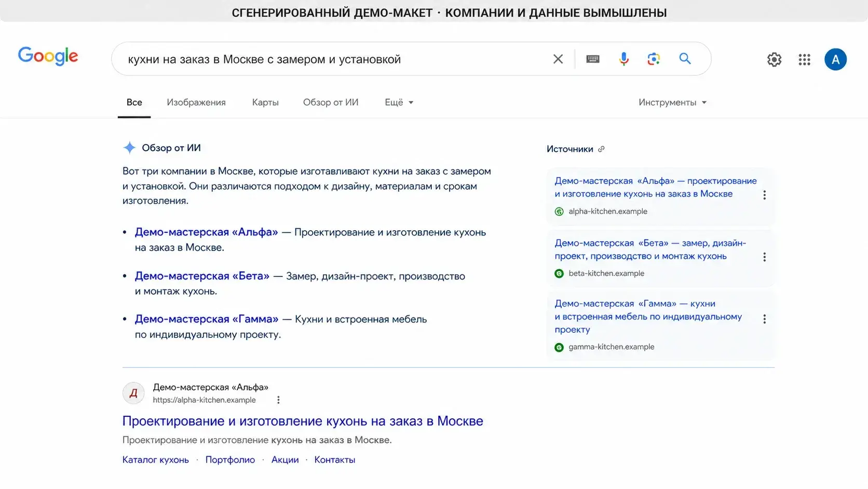
Task: Click site name Демо-мастерская «Альфа» above result
Action: pos(211,387)
